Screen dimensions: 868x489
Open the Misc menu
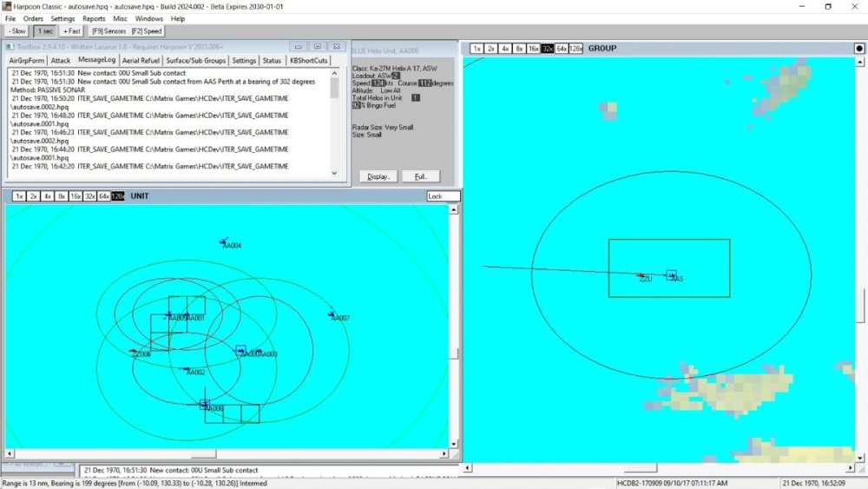(120, 19)
